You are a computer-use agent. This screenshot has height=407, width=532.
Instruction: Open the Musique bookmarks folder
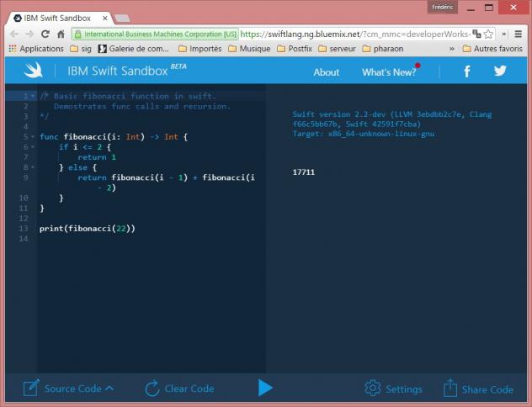tap(247, 49)
